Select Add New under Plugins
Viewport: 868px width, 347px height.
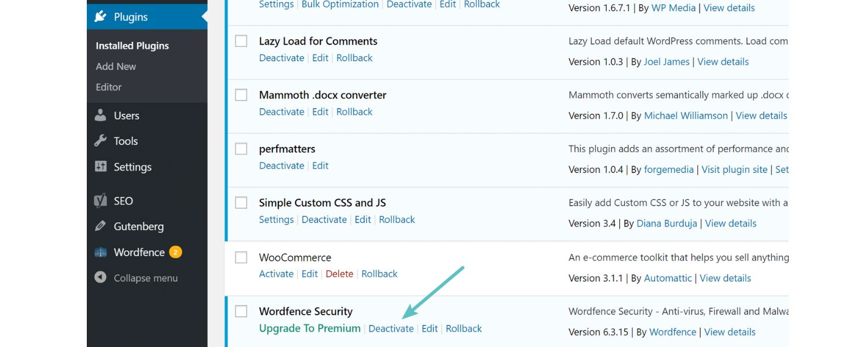(116, 66)
